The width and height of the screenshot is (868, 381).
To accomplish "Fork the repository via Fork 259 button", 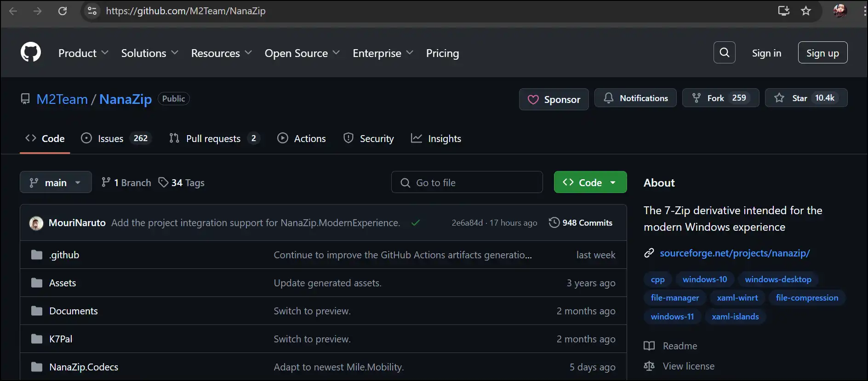I will 720,98.
